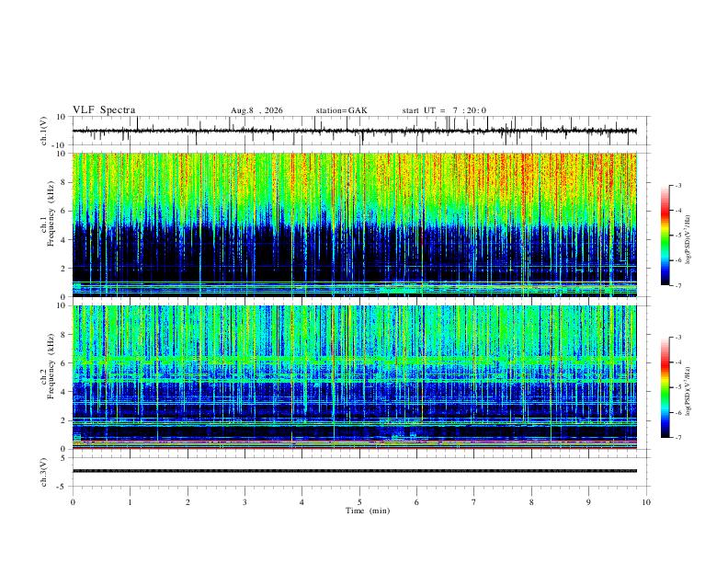
Task: Click the Time (min) axis label
Action: point(368,511)
